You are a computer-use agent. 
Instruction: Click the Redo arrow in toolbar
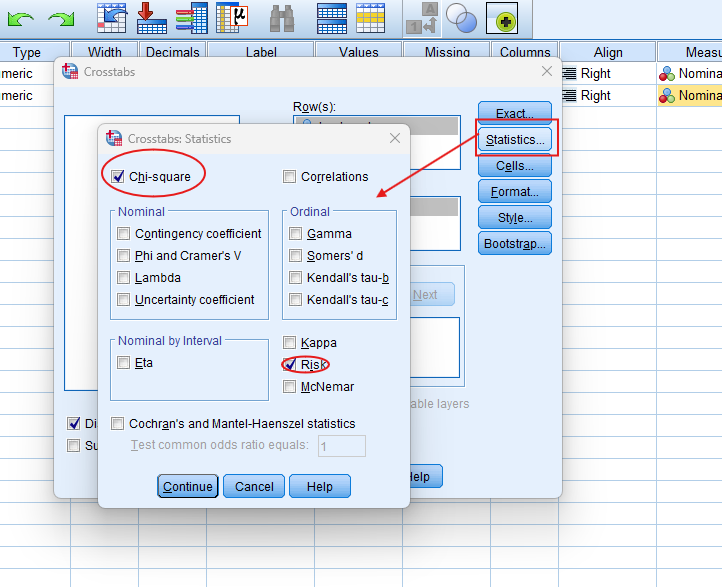(x=62, y=18)
